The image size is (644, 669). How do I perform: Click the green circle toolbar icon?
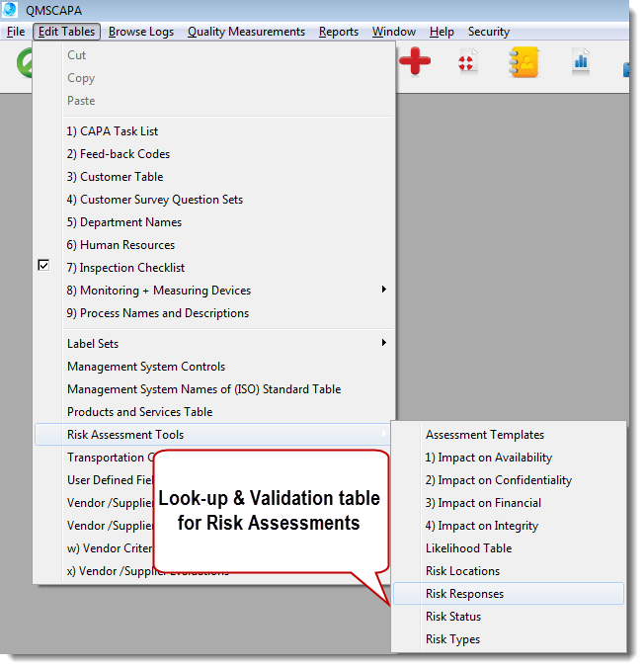[x=24, y=63]
